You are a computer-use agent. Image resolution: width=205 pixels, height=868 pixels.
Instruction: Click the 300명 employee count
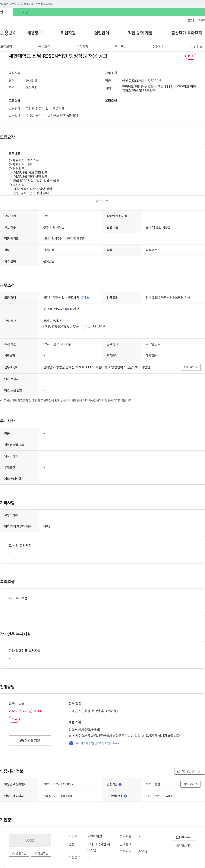tap(143, 852)
